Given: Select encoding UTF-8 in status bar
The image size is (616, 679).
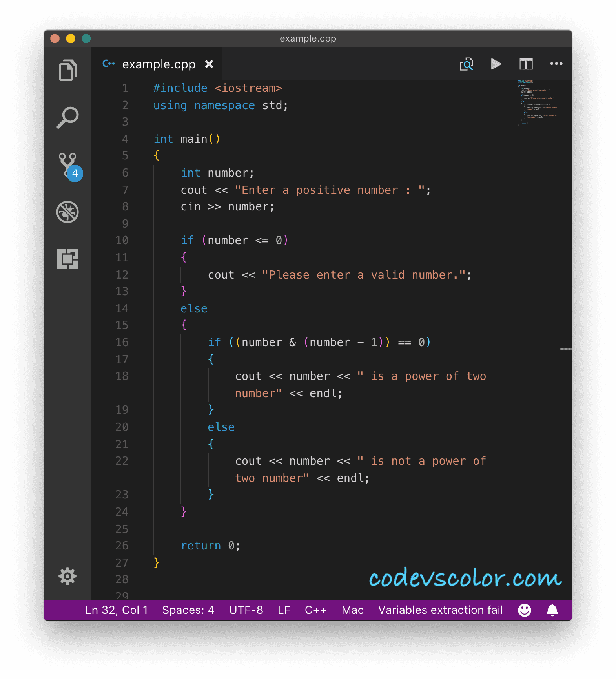Looking at the screenshot, I should 246,610.
